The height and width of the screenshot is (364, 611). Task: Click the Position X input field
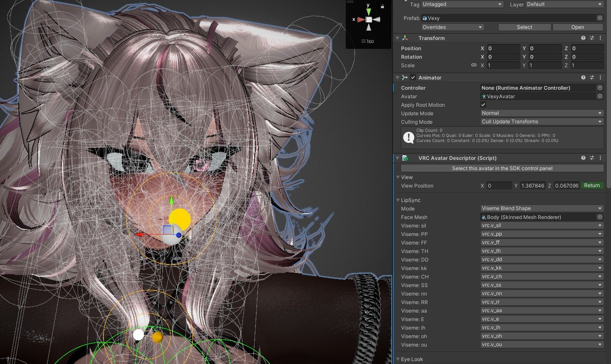pos(503,48)
